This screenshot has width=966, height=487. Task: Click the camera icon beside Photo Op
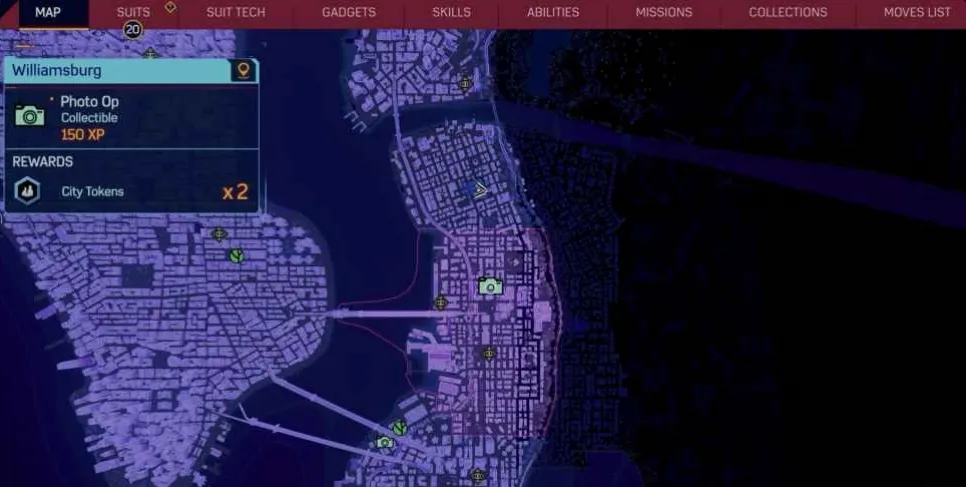click(30, 116)
